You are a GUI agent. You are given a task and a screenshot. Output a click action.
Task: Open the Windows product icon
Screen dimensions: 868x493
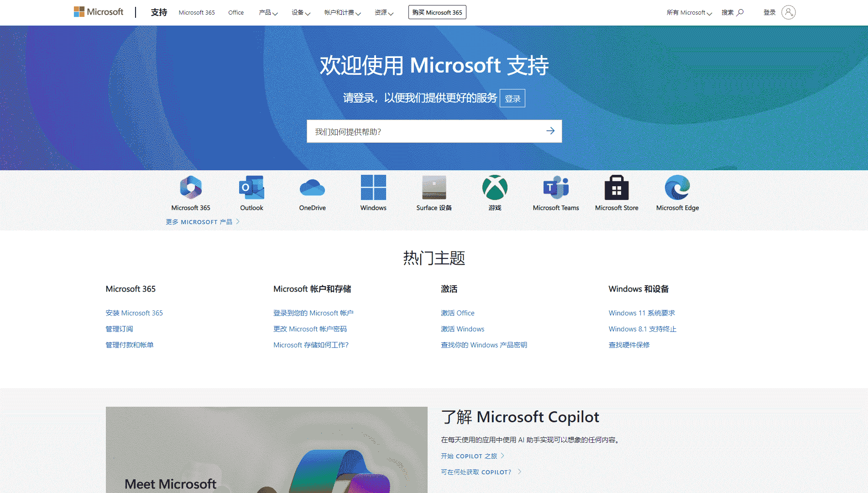pos(373,188)
